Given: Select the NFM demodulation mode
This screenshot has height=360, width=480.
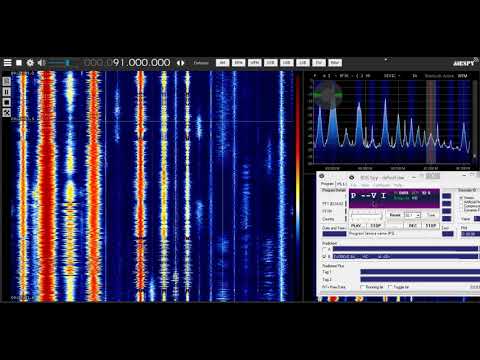Looking at the screenshot, I should point(239,63).
